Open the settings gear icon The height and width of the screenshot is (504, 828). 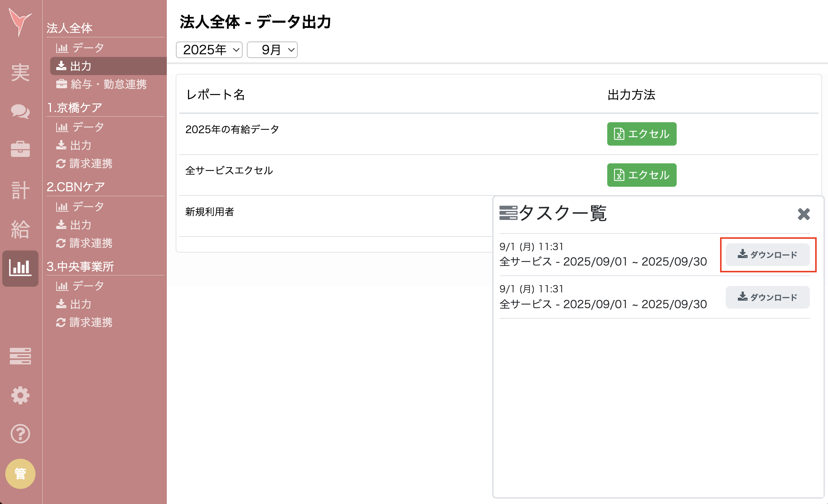click(20, 395)
